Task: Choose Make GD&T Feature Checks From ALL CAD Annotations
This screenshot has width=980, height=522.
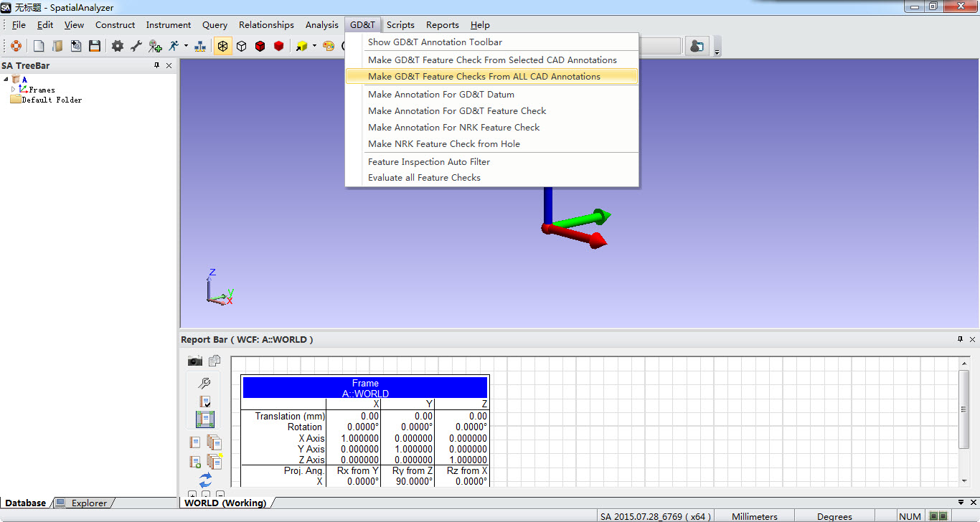Action: pos(492,77)
